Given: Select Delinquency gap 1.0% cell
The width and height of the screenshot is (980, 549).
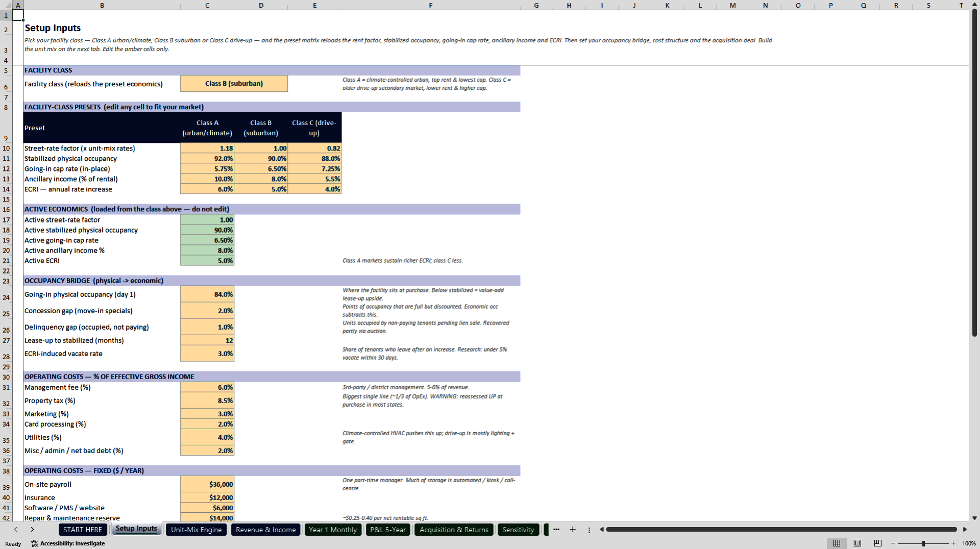Looking at the screenshot, I should tap(207, 327).
